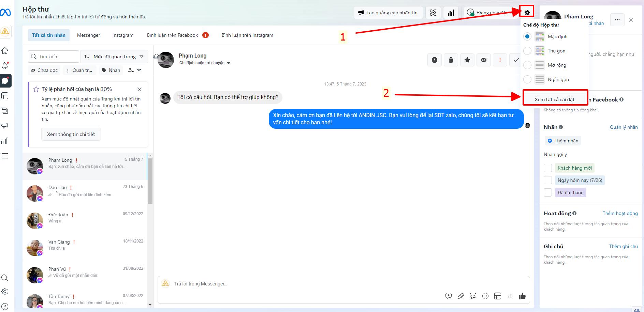Mark conversation unread with envelope icon
The image size is (644, 312).
point(483,60)
